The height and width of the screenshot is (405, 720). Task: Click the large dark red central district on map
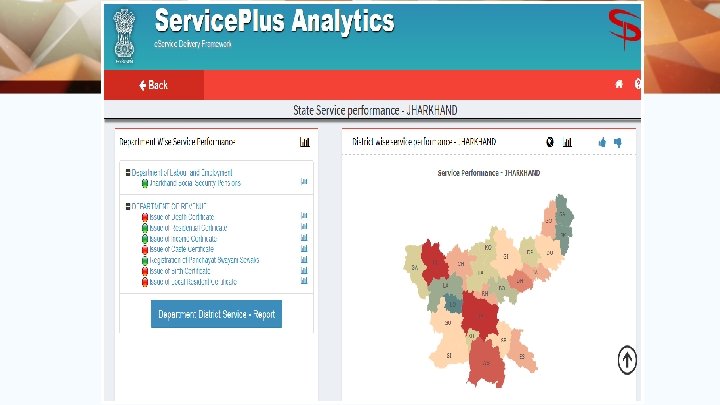click(x=480, y=314)
